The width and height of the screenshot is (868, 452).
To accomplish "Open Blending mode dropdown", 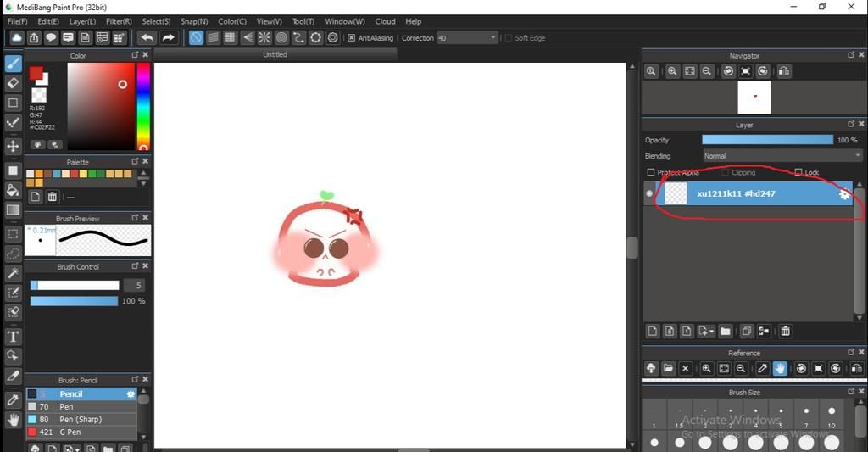I will click(x=782, y=156).
